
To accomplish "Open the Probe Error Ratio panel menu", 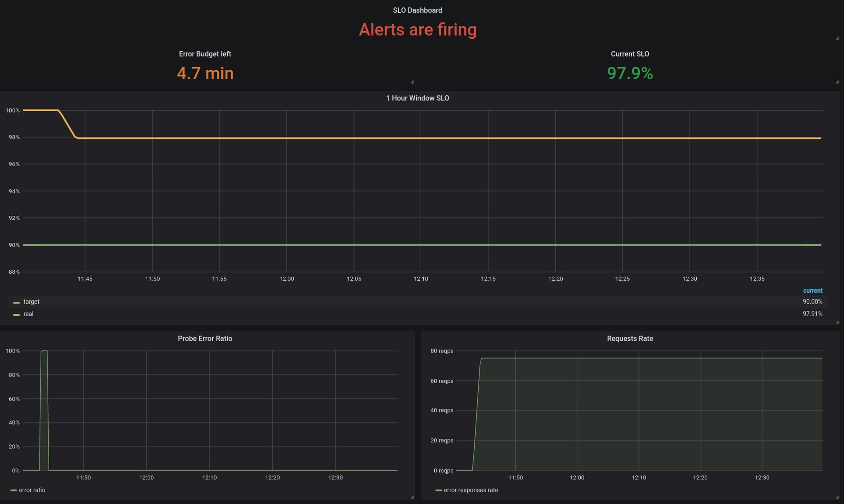I will 205,338.
